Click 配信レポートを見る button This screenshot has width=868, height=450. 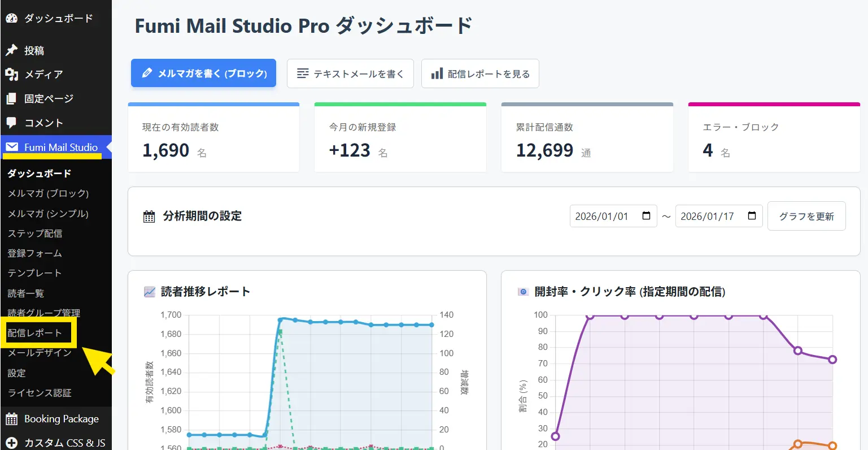pos(480,73)
